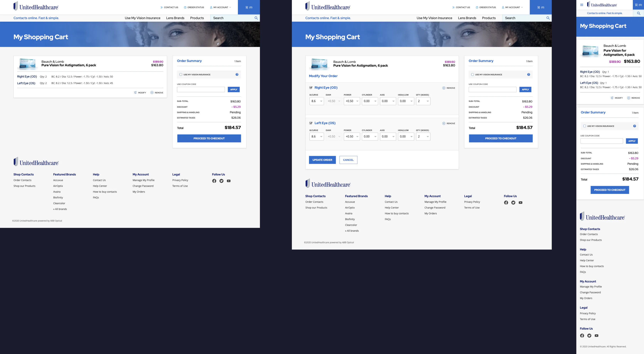The image size is (644, 354).
Task: Open the cart icon in left mockup header
Action: pos(249,7)
